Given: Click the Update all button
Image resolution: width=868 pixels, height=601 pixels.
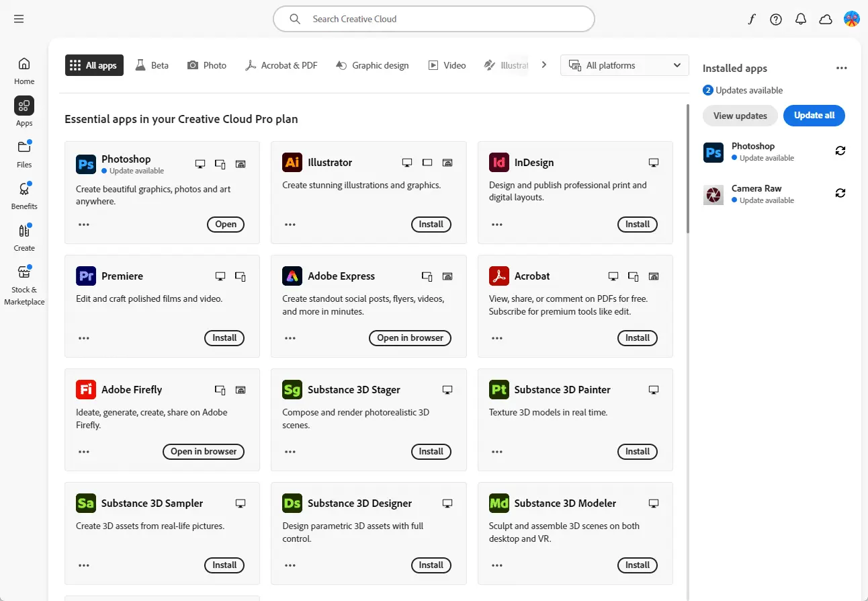Looking at the screenshot, I should (x=814, y=115).
